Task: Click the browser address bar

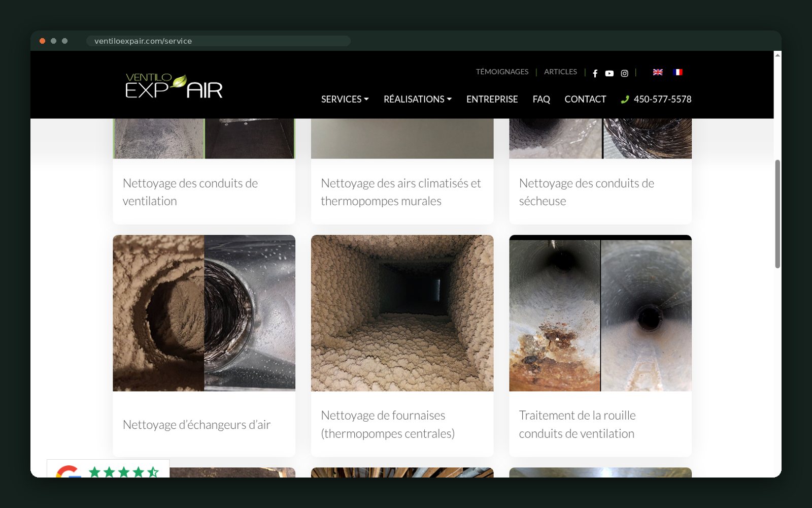Action: pos(218,41)
